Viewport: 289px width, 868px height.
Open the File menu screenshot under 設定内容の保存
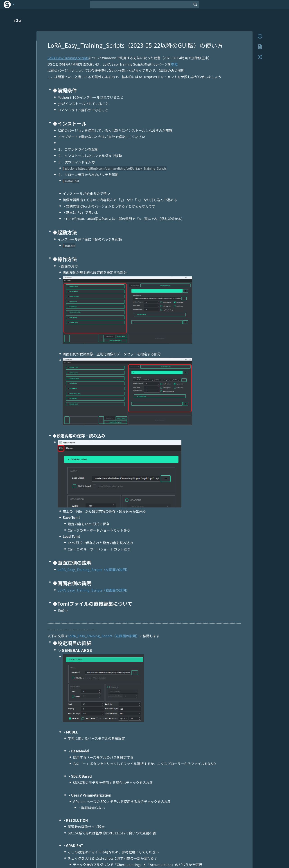[120, 474]
